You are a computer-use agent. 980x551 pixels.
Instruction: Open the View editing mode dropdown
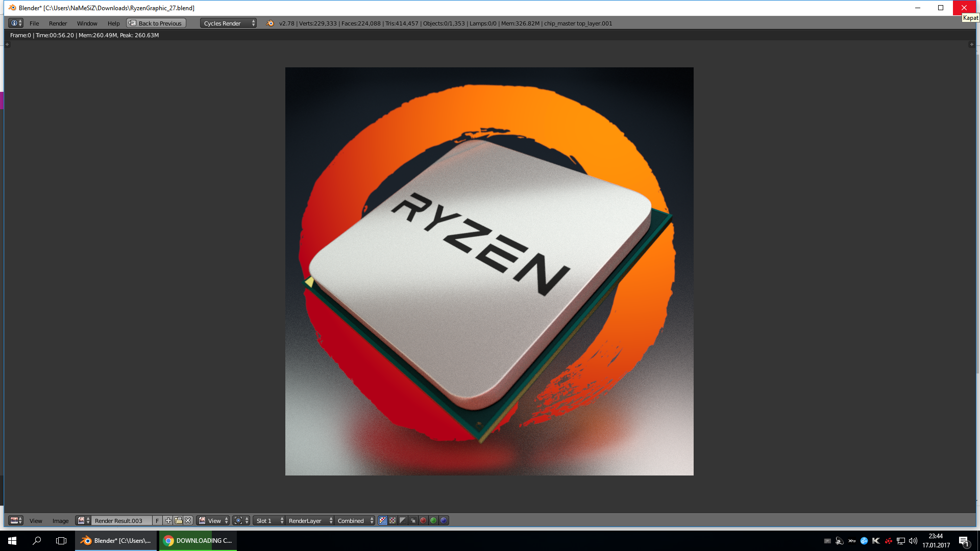coord(213,520)
